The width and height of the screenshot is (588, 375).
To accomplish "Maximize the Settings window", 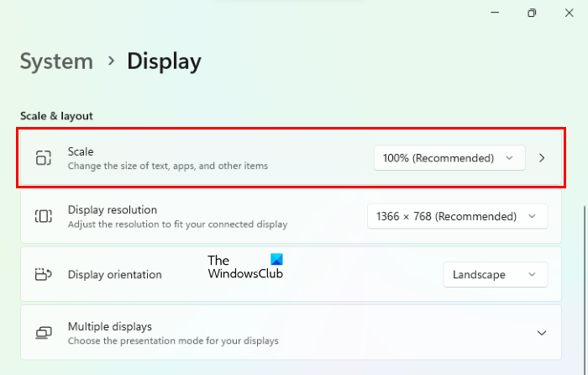I will pyautogui.click(x=532, y=13).
